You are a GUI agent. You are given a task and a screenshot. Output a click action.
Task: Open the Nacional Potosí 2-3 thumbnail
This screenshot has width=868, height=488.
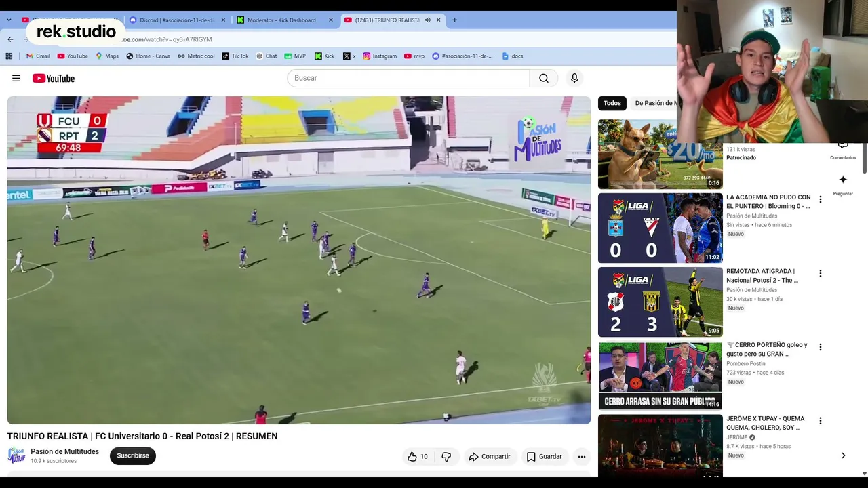pos(660,302)
